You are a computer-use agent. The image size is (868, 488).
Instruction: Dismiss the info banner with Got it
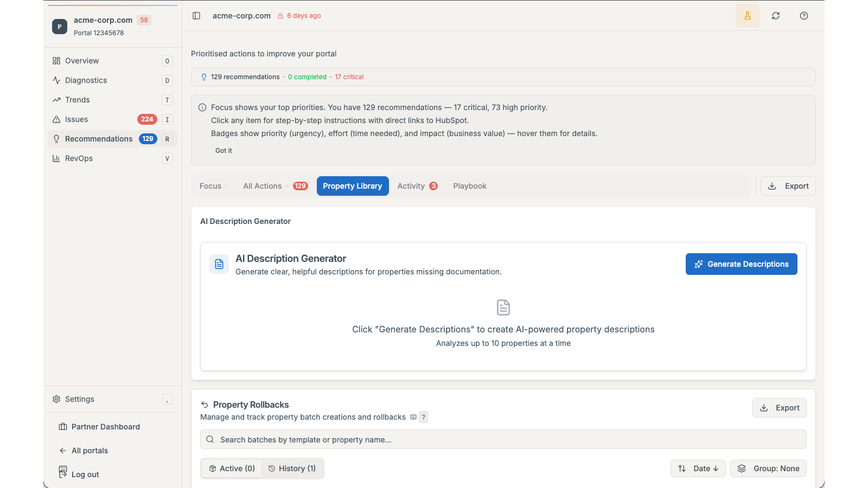point(224,151)
